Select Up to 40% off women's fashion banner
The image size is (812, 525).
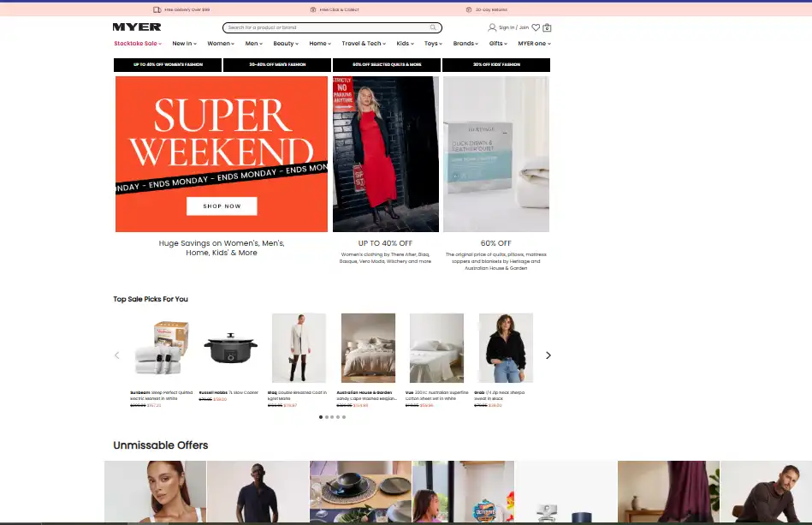[x=168, y=65]
